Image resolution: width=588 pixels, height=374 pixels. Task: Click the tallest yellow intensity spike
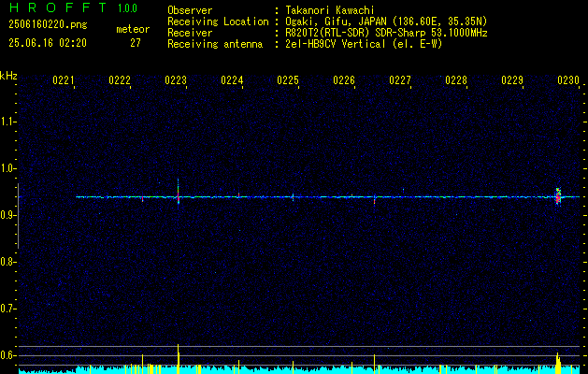(x=179, y=359)
